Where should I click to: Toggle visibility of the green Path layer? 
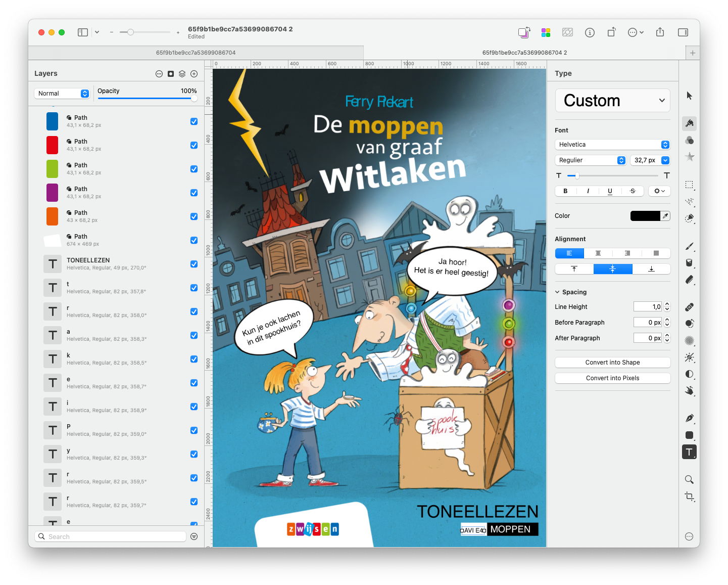click(x=194, y=169)
